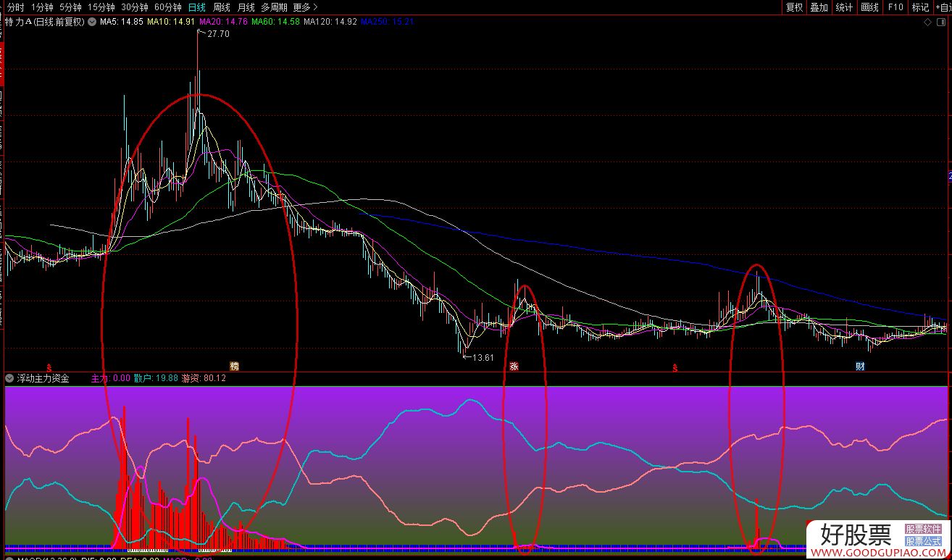This screenshot has width=952, height=560.
Task: Expand the 更多 periods menu
Action: [305, 7]
